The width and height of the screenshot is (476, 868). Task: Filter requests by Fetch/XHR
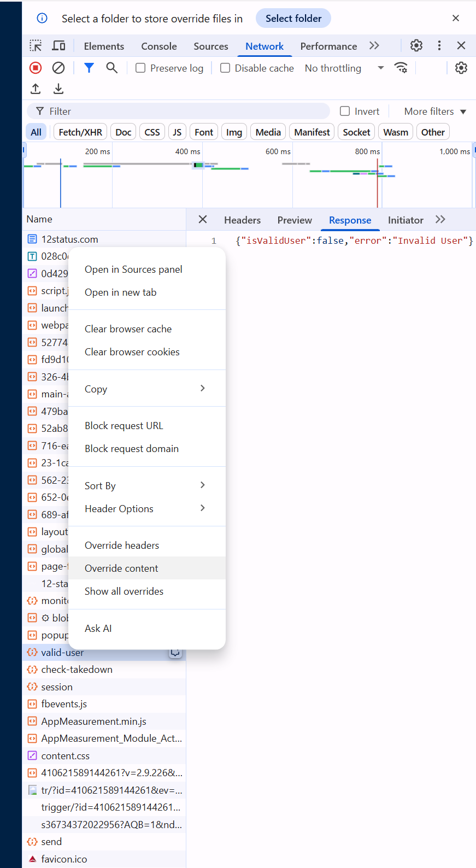(x=80, y=132)
